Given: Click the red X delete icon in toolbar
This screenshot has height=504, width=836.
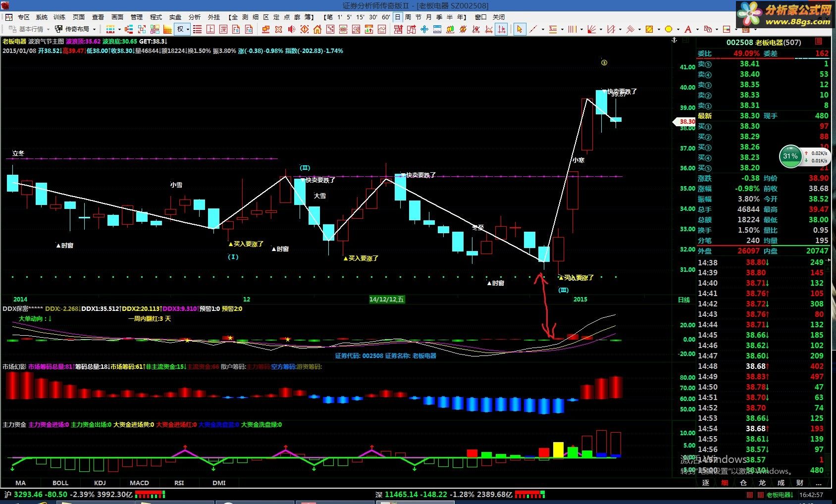Looking at the screenshot, I should pos(278,29).
